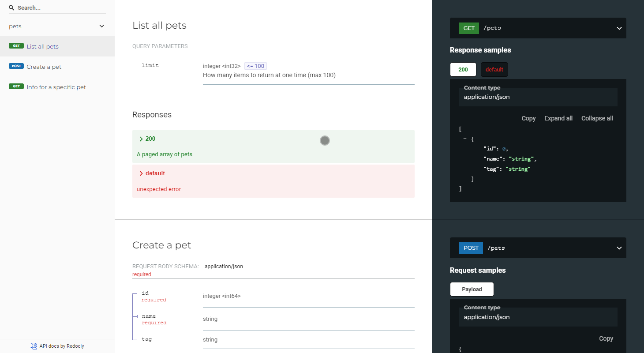Click the GET badge beside List all pets
Screen dimensions: 644x353
pyautogui.click(x=16, y=45)
